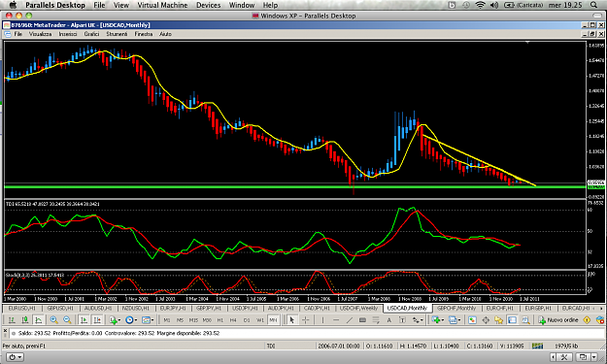Toggle Expert Advisors icon
The image size is (607, 364).
600,320
